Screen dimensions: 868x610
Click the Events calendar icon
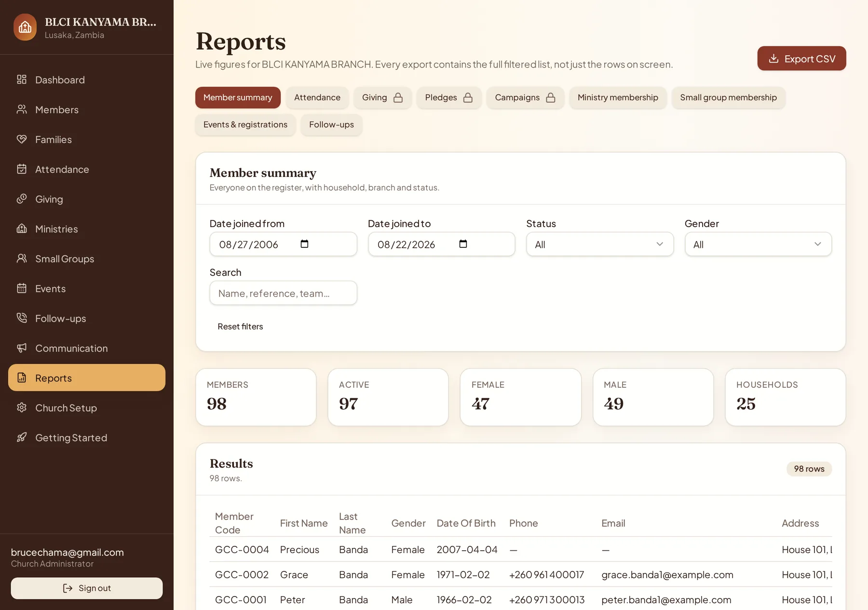[x=22, y=288]
